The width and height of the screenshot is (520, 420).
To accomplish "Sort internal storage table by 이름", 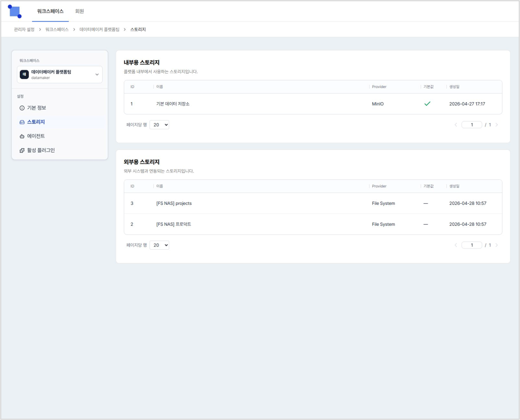I will coord(160,87).
